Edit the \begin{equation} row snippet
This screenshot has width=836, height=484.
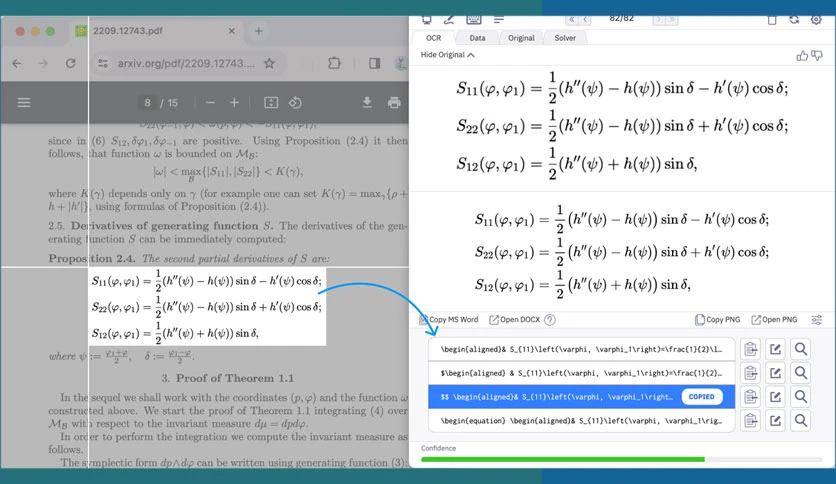click(775, 421)
